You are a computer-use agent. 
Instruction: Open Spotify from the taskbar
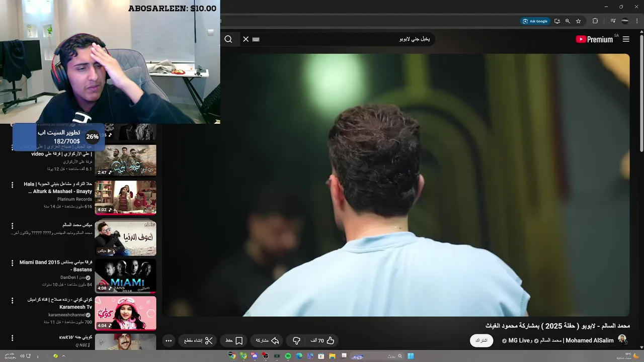tap(288, 356)
